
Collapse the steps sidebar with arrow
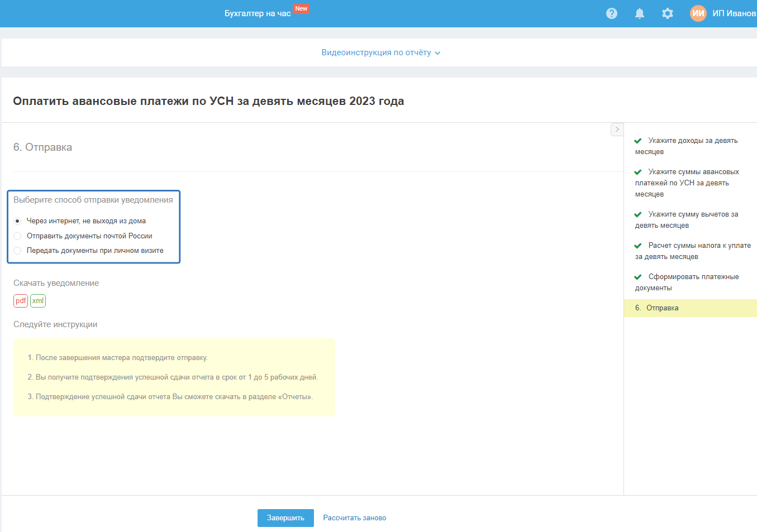click(617, 130)
